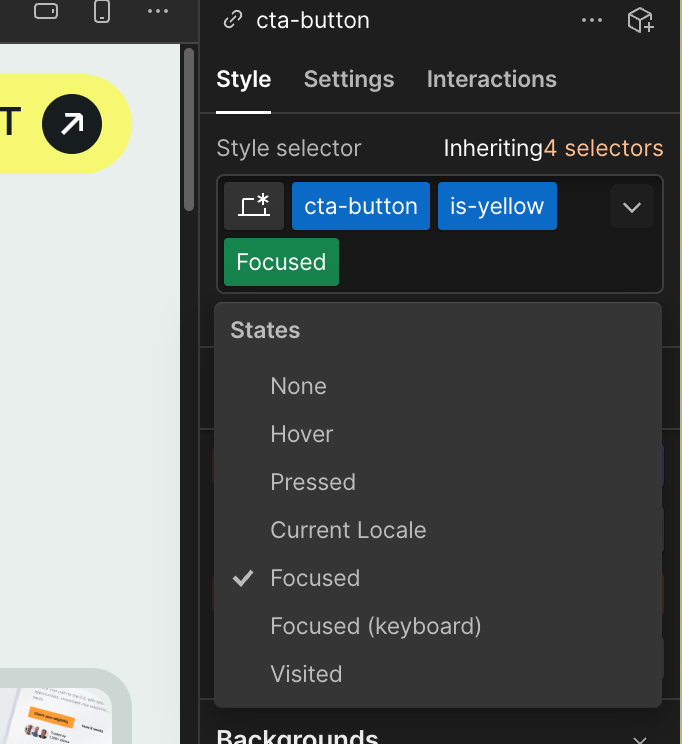The width and height of the screenshot is (682, 744).
Task: Click the black arrow icon on yellow button
Action: pos(72,124)
